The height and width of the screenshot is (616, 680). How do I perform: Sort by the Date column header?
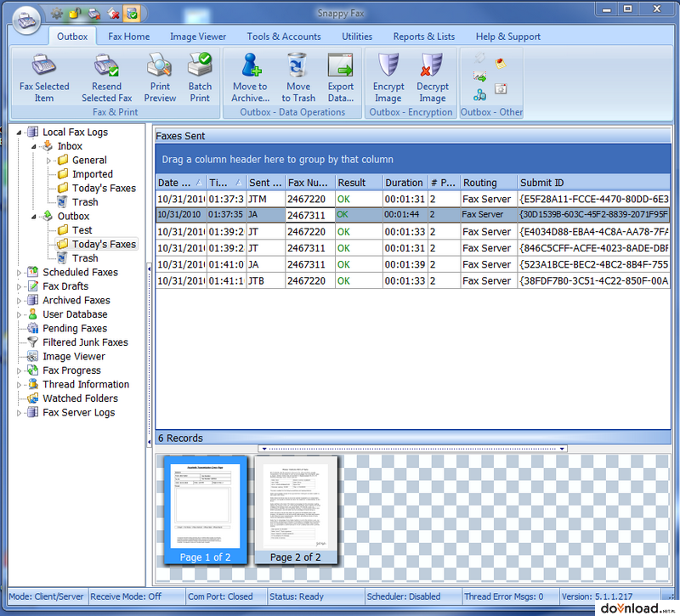(181, 183)
